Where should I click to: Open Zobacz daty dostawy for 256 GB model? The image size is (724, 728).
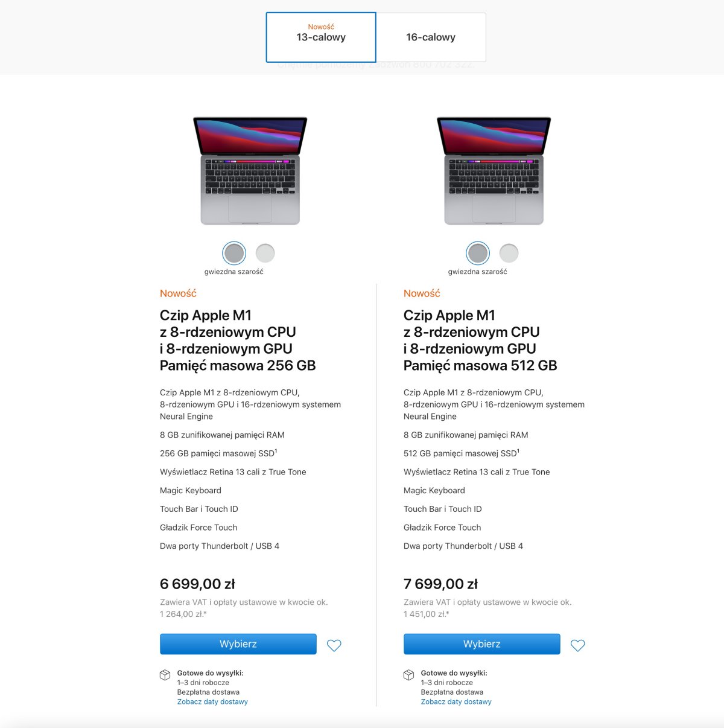tap(212, 701)
